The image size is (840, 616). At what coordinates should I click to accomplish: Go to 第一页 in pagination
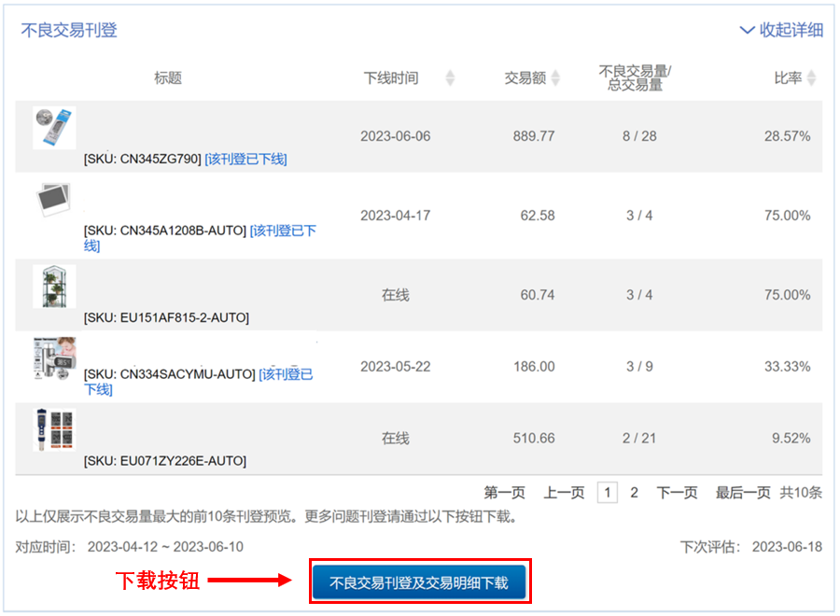coord(504,492)
